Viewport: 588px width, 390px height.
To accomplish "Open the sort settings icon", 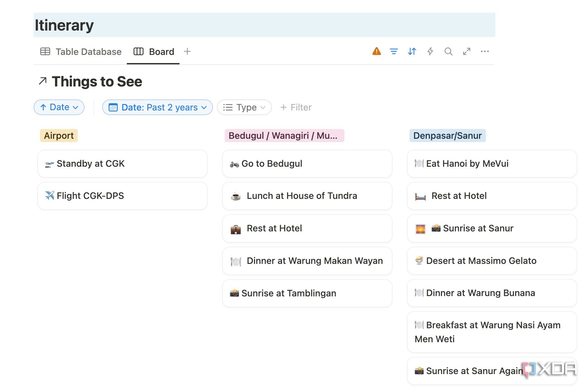I will pos(411,51).
